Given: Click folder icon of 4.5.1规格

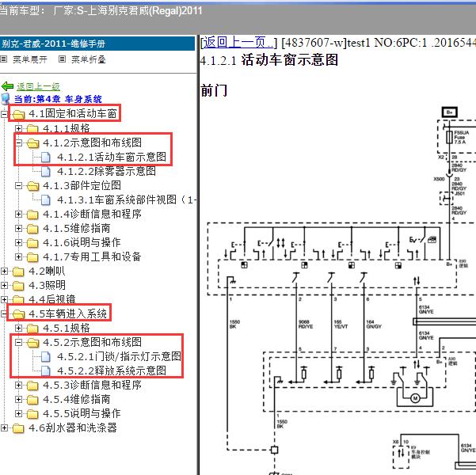Looking at the screenshot, I should (x=32, y=329).
